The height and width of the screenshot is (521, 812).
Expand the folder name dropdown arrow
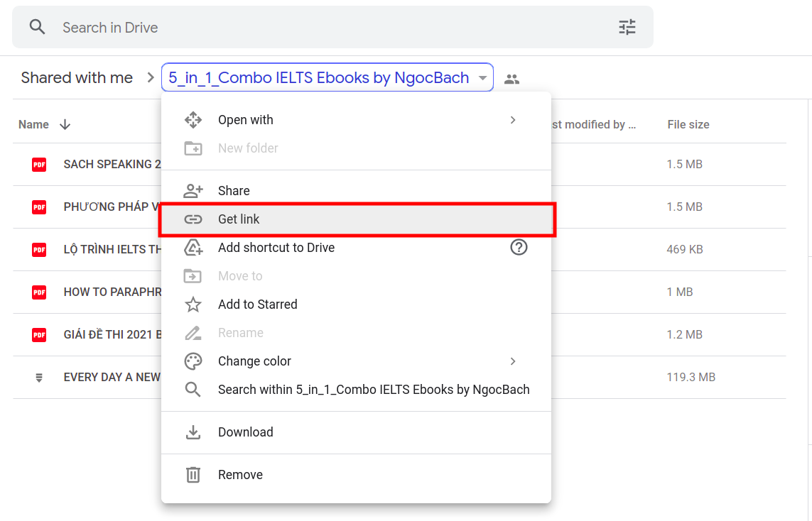tap(482, 78)
